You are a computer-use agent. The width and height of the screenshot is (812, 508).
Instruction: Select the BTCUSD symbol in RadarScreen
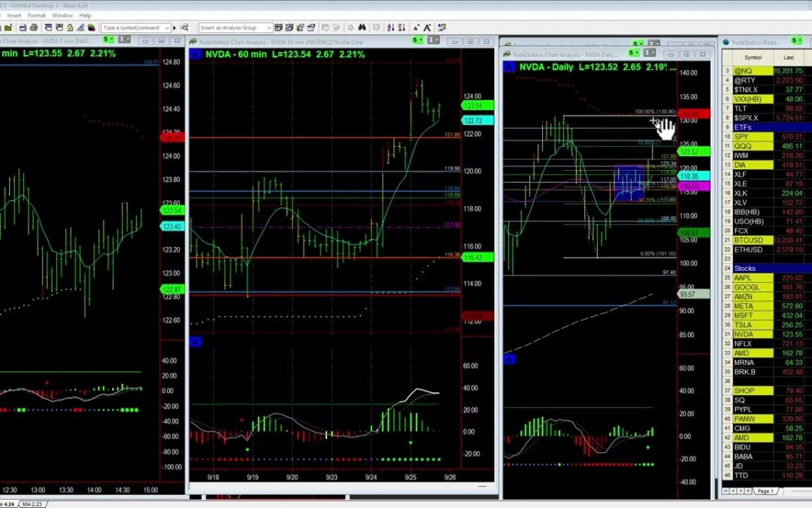753,240
